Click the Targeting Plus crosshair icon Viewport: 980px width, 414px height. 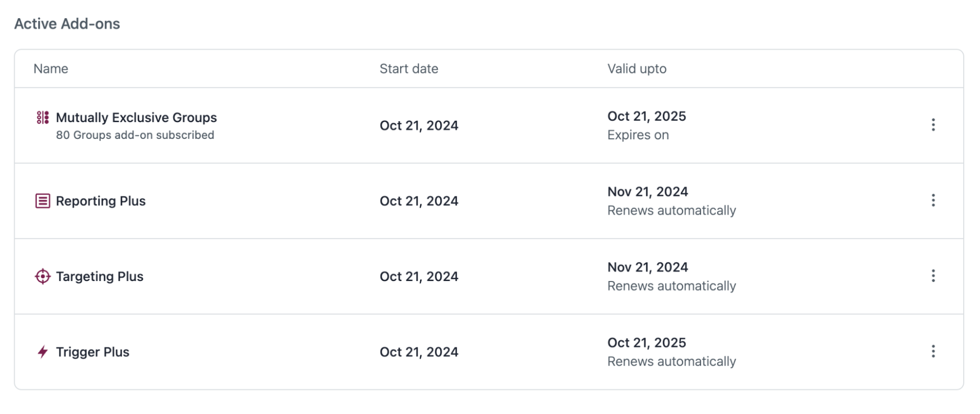[x=43, y=277]
